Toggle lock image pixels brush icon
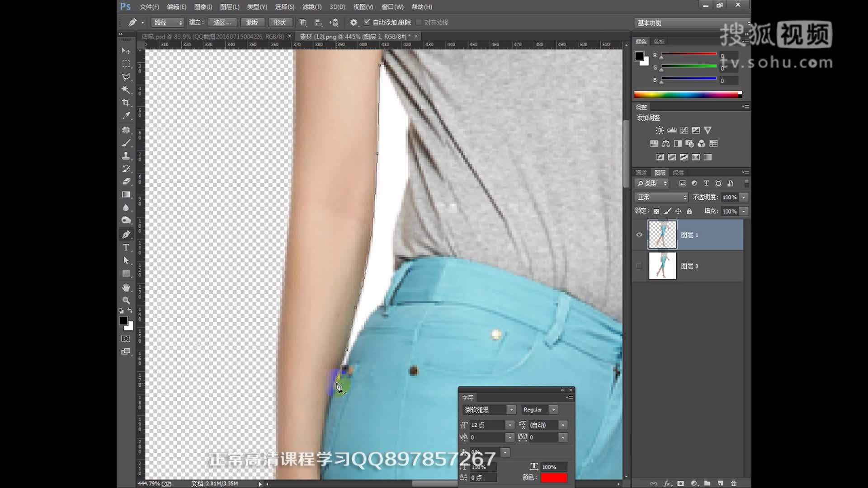868x488 pixels. point(667,211)
